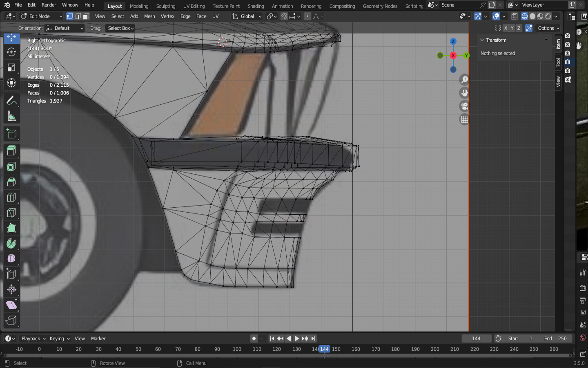Select the Rotate tool
The height and width of the screenshot is (368, 588).
[x=11, y=52]
